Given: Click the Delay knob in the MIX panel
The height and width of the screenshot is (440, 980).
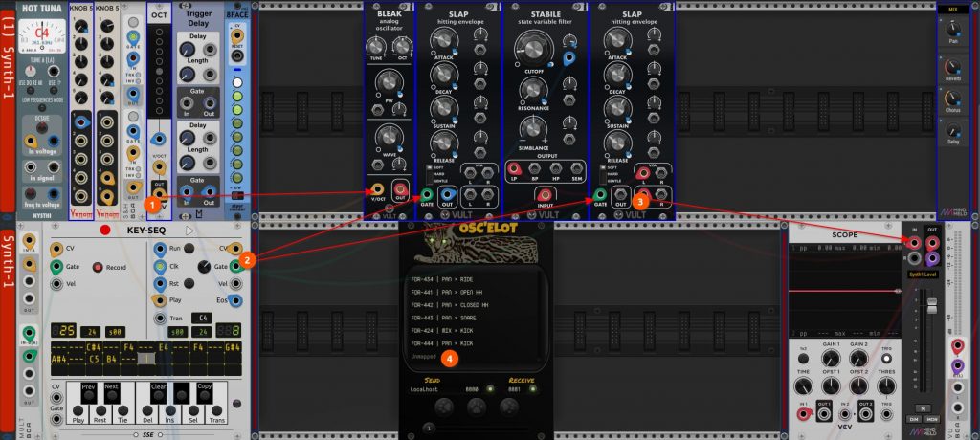Looking at the screenshot, I should tap(952, 130).
